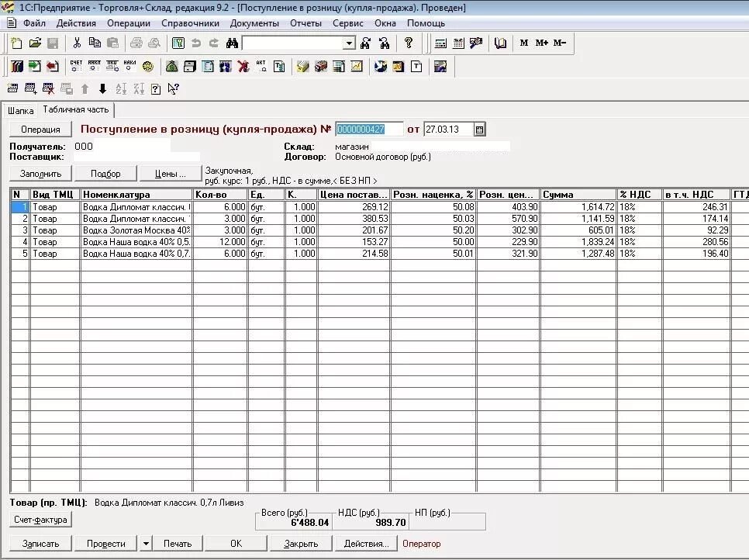The height and width of the screenshot is (560, 749).
Task: Click the Операция button
Action: tap(40, 130)
